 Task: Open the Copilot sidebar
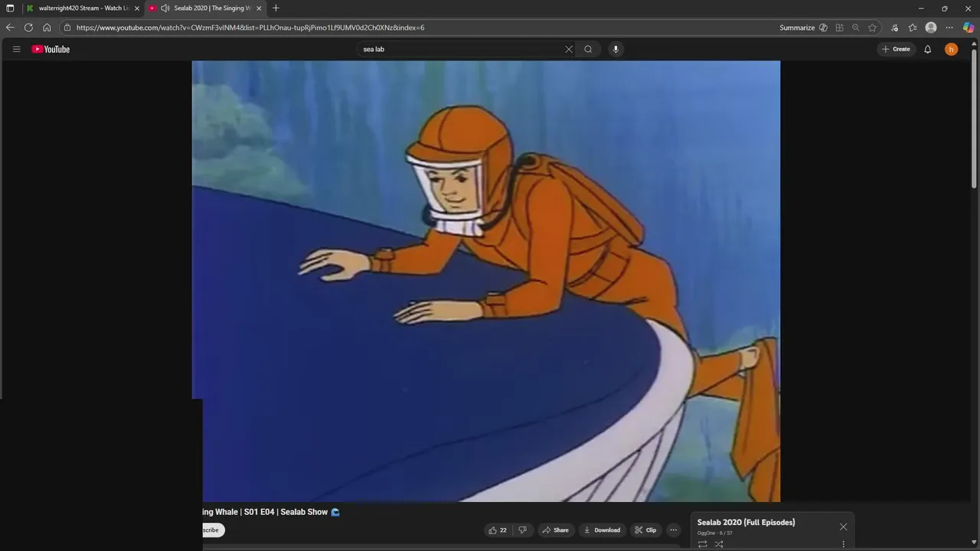(968, 28)
